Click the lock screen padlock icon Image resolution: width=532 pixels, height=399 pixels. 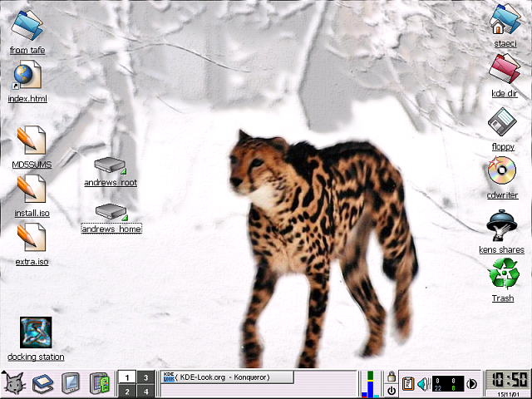[x=392, y=377]
